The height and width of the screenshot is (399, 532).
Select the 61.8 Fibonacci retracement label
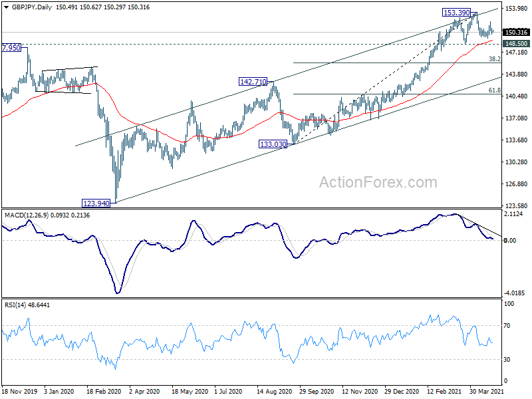pyautogui.click(x=494, y=90)
